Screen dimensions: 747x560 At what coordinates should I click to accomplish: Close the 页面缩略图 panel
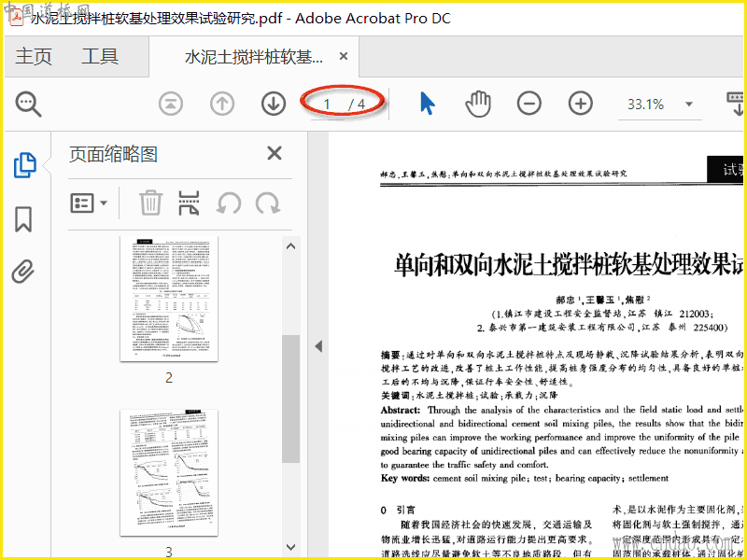[275, 153]
